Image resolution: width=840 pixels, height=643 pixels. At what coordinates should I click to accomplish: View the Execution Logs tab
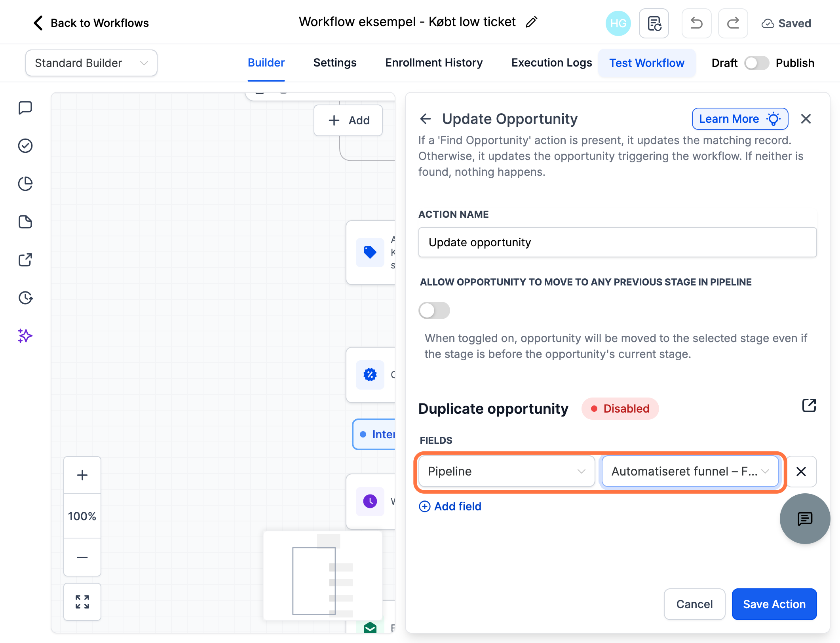(551, 63)
